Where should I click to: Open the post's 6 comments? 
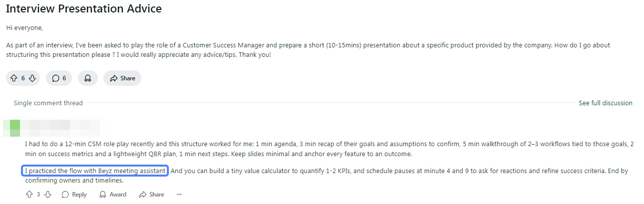(x=59, y=78)
